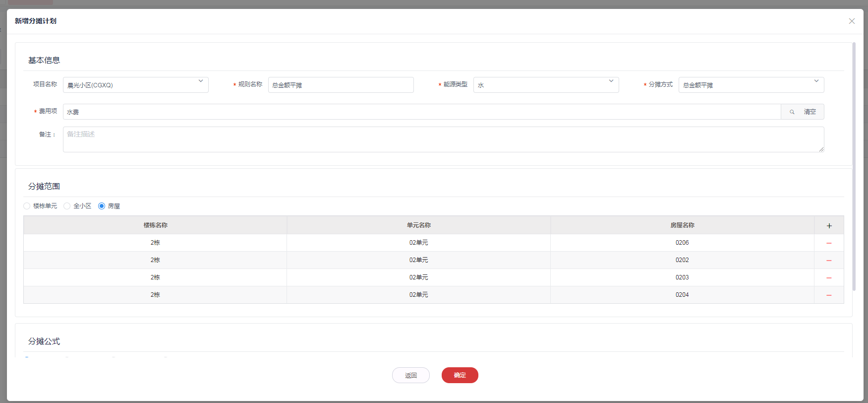Click room cell 0206
Image resolution: width=868 pixels, height=403 pixels.
[x=682, y=243]
